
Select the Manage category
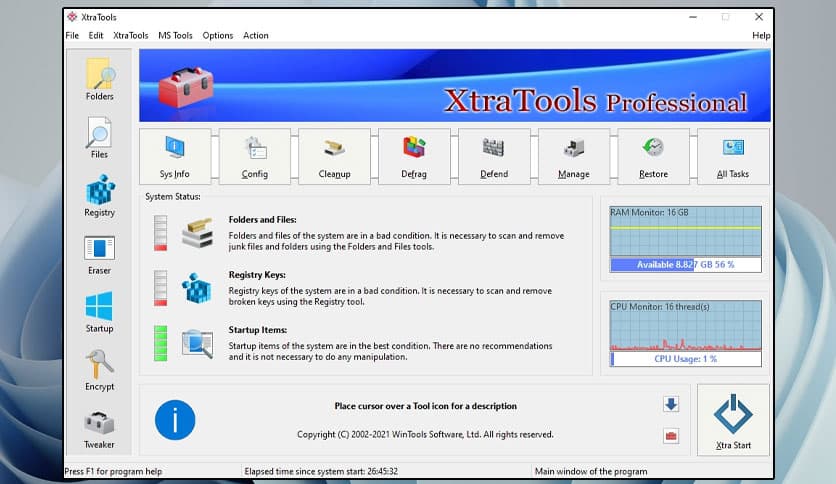tap(574, 156)
